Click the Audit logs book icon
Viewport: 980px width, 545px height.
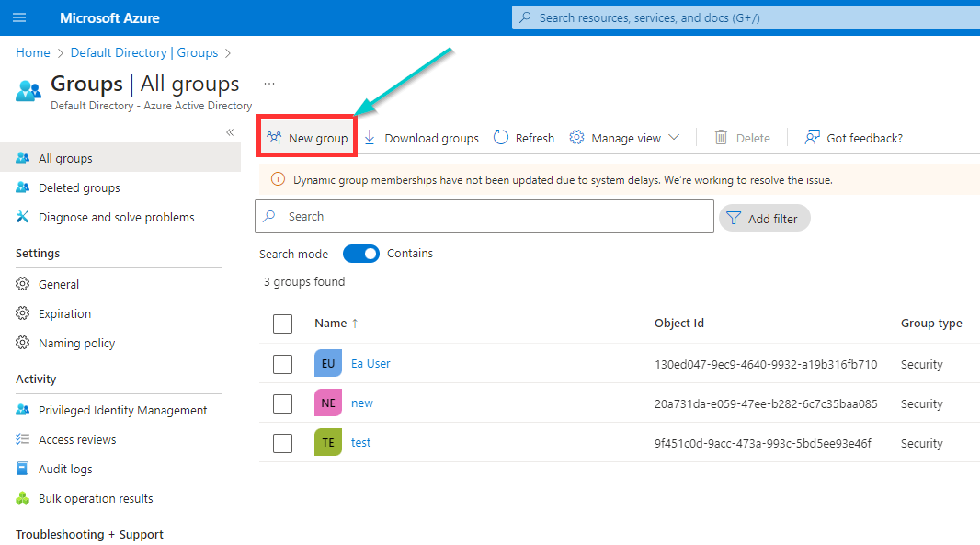pos(22,468)
